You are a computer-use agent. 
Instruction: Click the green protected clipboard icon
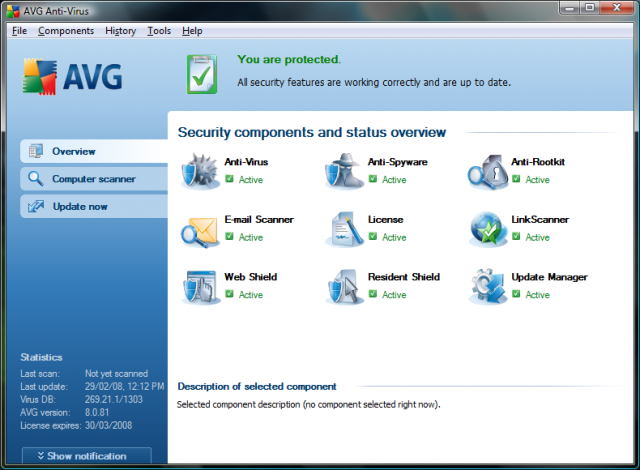(202, 74)
